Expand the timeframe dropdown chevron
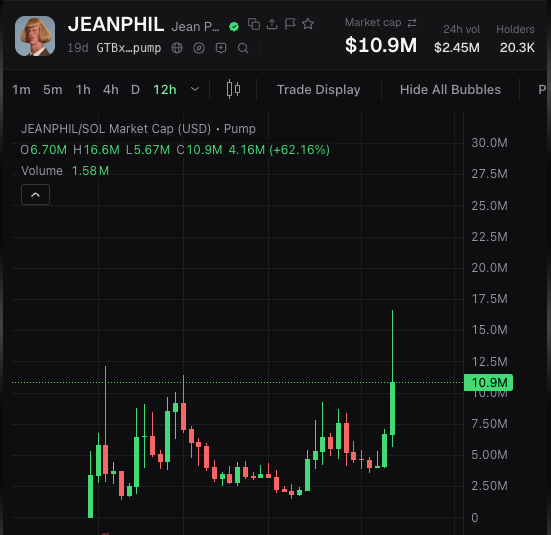 tap(195, 89)
